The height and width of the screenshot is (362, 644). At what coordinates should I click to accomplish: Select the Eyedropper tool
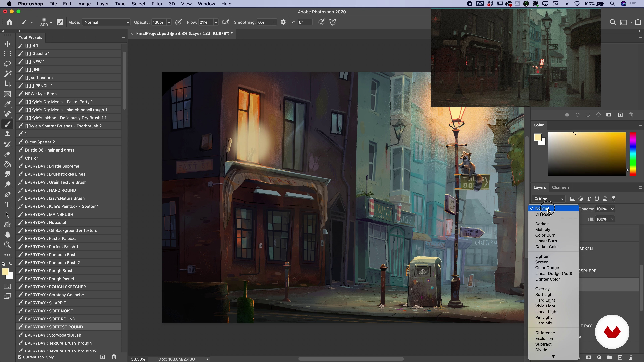point(8,104)
